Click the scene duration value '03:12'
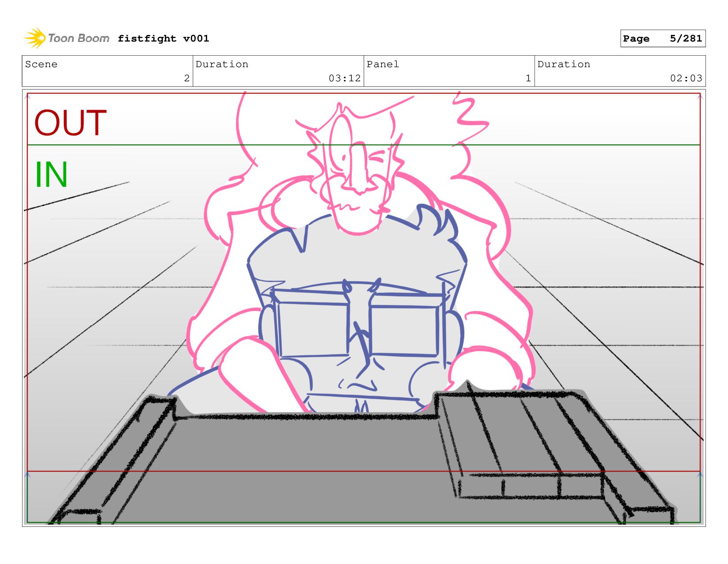The image size is (728, 564). (x=345, y=78)
